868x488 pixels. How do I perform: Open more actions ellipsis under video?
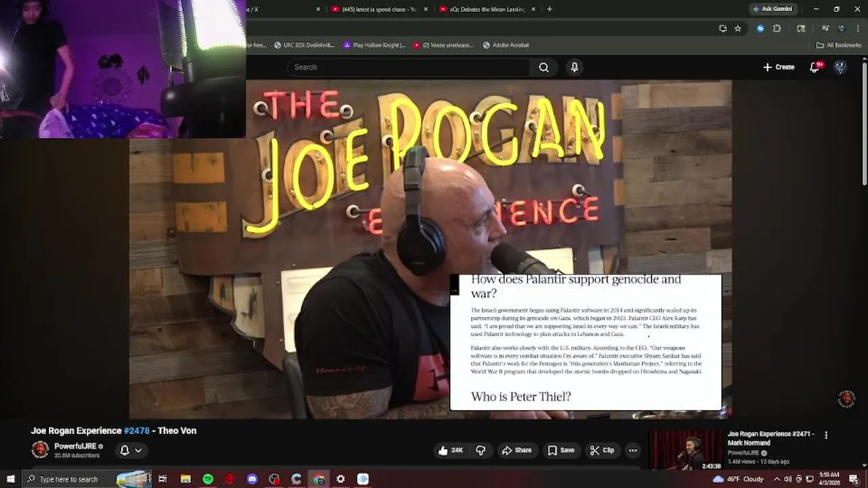click(632, 450)
